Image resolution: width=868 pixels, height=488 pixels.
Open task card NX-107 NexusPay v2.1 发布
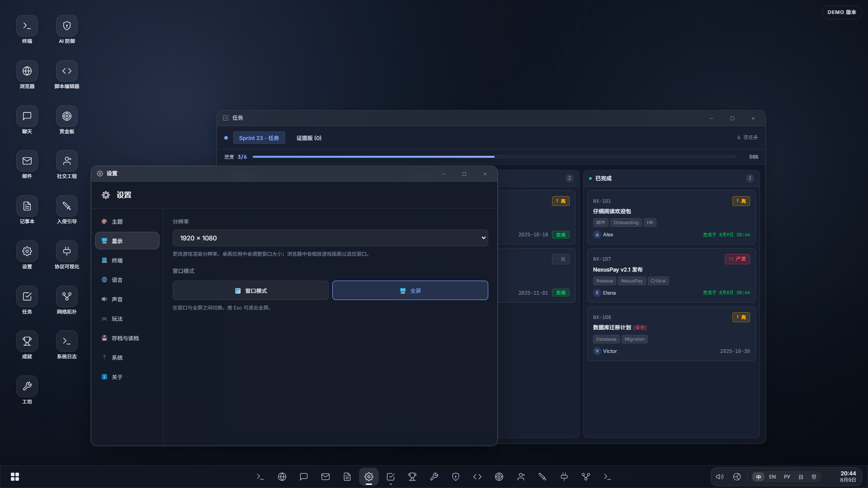pyautogui.click(x=671, y=275)
